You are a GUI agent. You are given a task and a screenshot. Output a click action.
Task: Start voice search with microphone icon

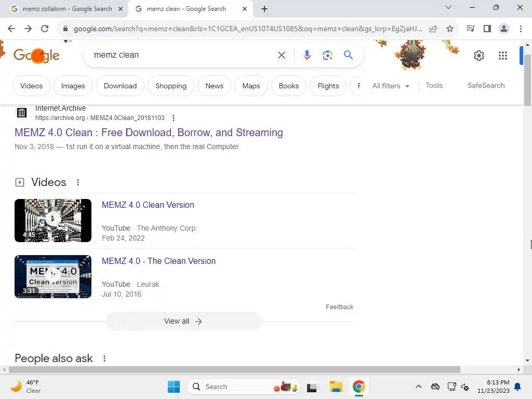tap(307, 55)
